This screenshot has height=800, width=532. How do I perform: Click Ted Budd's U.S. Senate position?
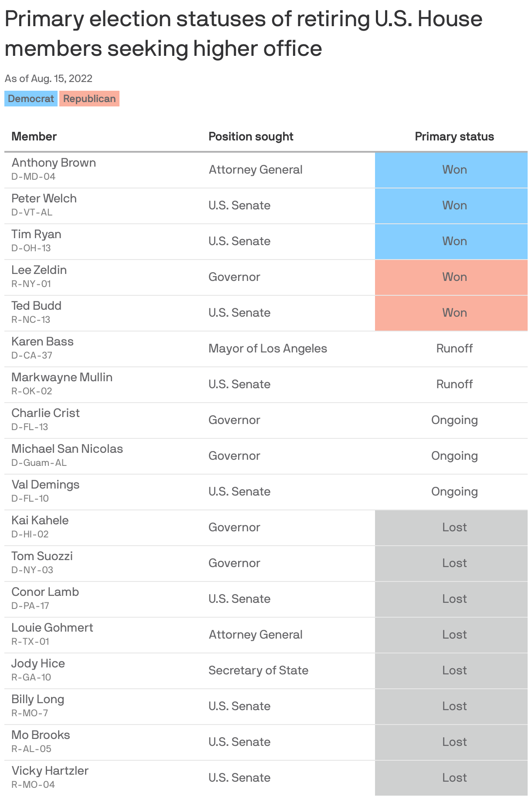[239, 313]
